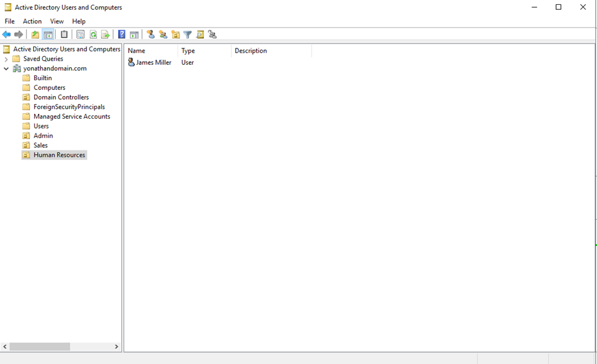Maximize the Active Directory window
The image size is (597, 364).
coord(558,7)
